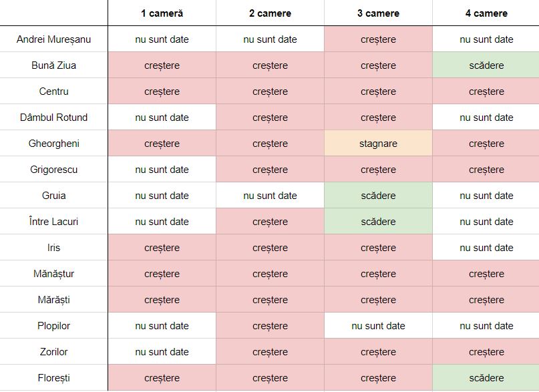Select the Centru row label
Viewport: 539px width, 392px height.
coord(53,91)
